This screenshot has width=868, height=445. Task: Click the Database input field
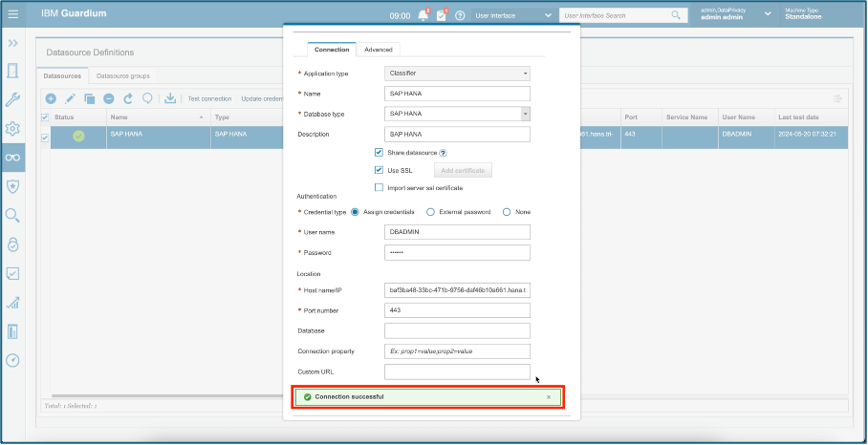(x=457, y=330)
